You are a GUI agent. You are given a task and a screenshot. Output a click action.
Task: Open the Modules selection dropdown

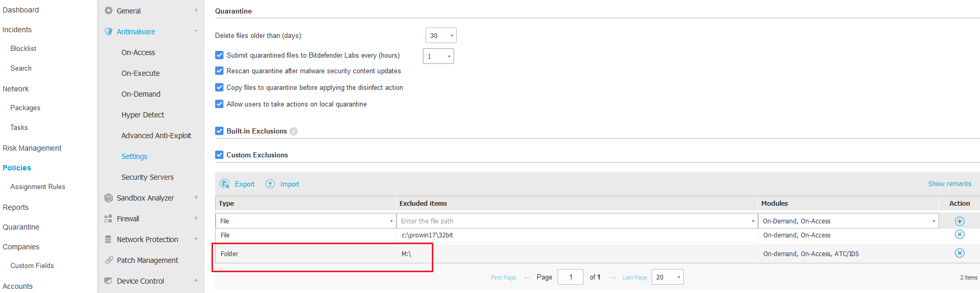click(x=848, y=221)
